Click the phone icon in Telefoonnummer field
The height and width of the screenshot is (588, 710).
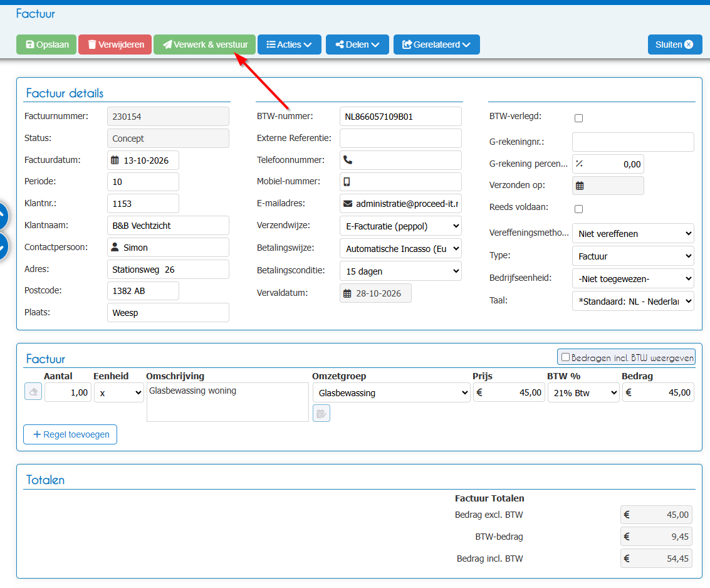tap(348, 160)
